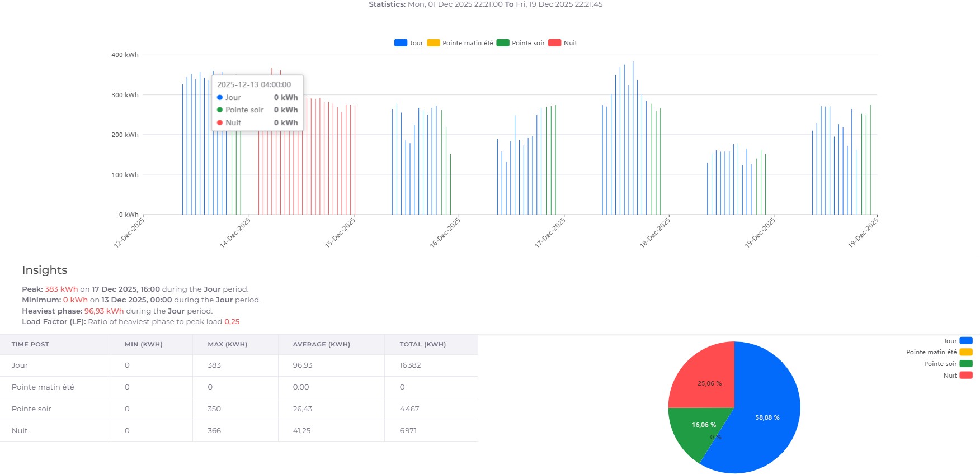Hide Pointe matin été in bar chart legend
The height and width of the screenshot is (475, 980).
460,43
